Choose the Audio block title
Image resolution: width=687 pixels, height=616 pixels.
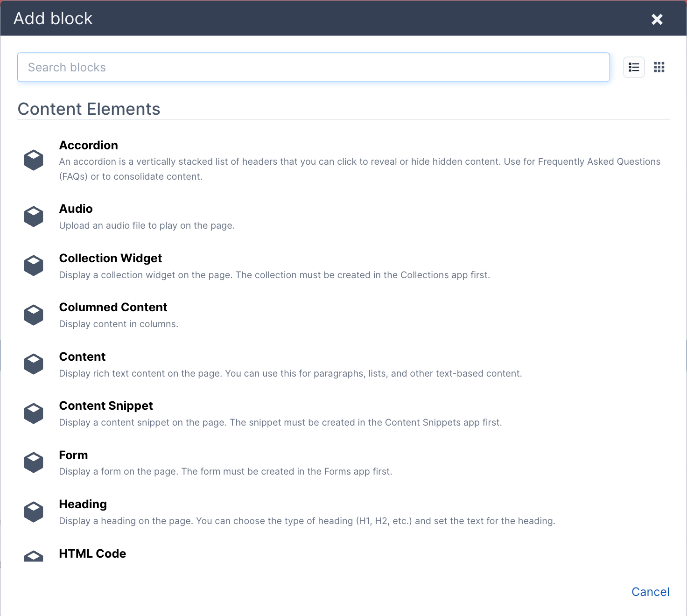tap(76, 209)
